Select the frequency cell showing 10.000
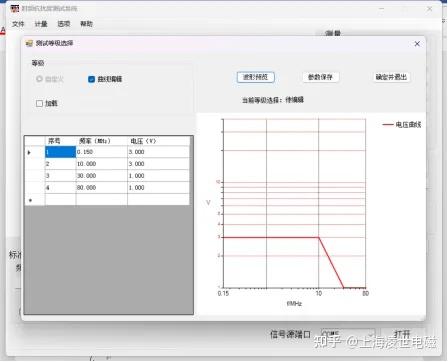 pyautogui.click(x=101, y=164)
